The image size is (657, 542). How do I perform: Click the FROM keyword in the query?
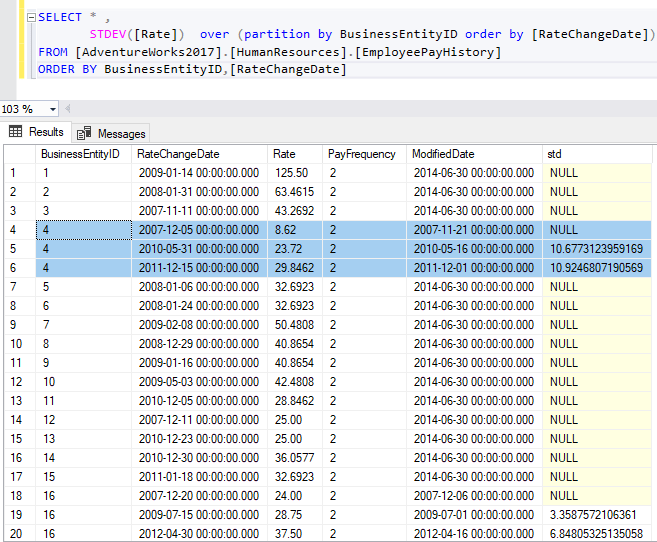pyautogui.click(x=53, y=52)
